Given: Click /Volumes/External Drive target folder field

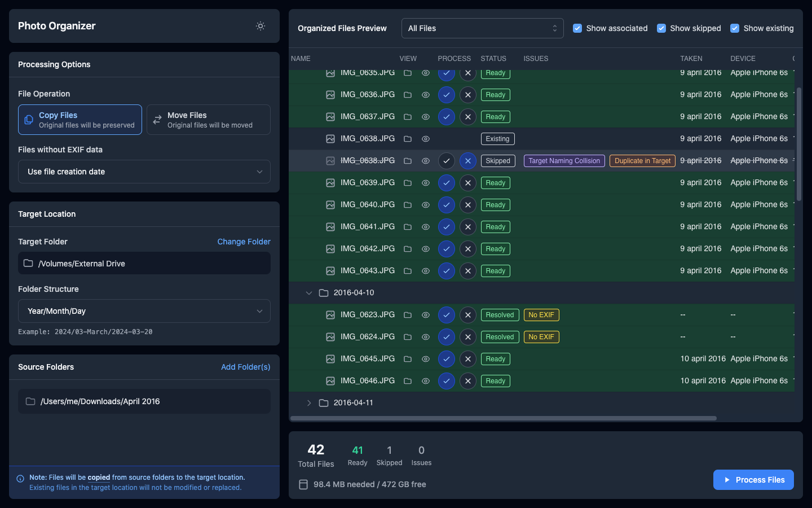Looking at the screenshot, I should click(x=144, y=263).
